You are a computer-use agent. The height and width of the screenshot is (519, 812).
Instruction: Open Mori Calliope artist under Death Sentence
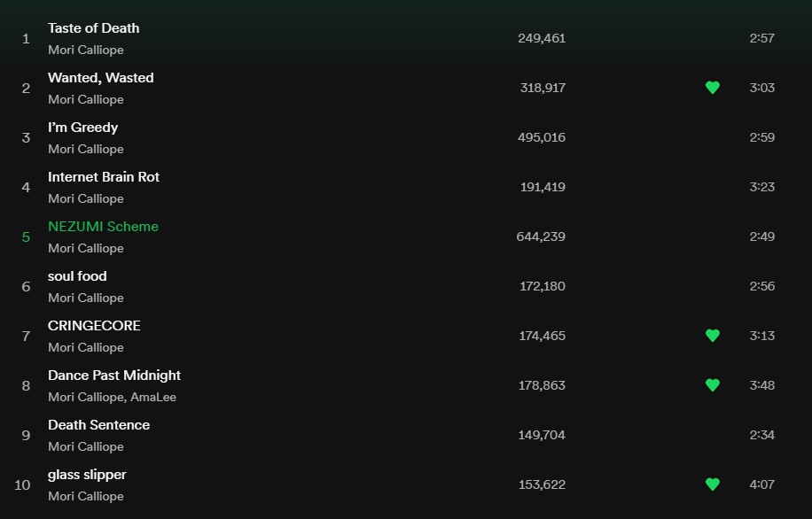86,446
